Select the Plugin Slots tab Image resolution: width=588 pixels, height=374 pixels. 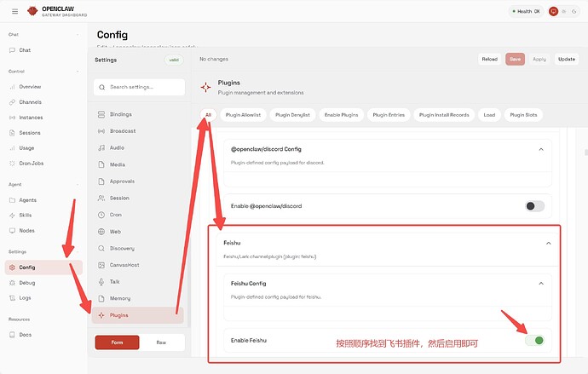pos(524,114)
